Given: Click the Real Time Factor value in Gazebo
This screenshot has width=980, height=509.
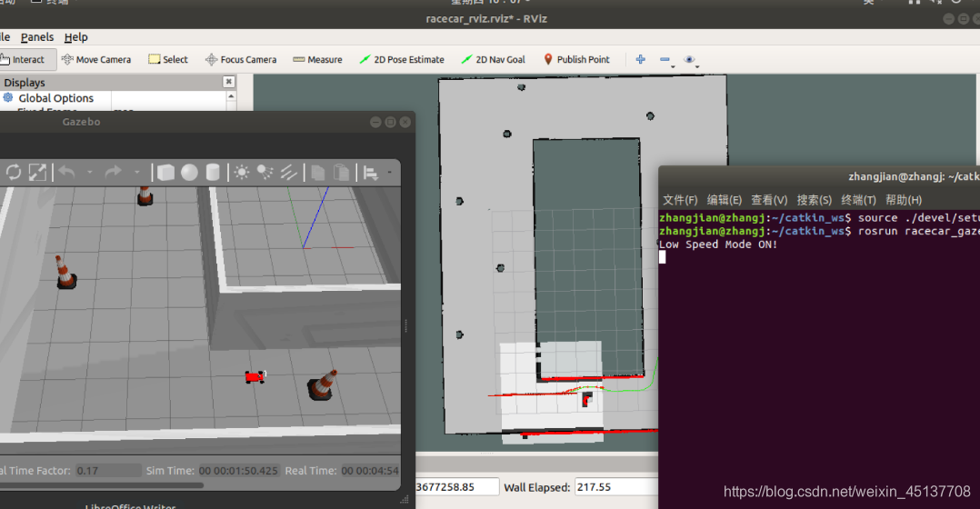Looking at the screenshot, I should (x=107, y=470).
